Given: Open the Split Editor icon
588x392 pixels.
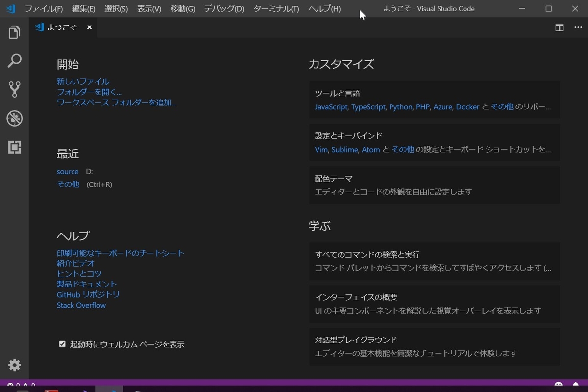Looking at the screenshot, I should click(x=559, y=28).
